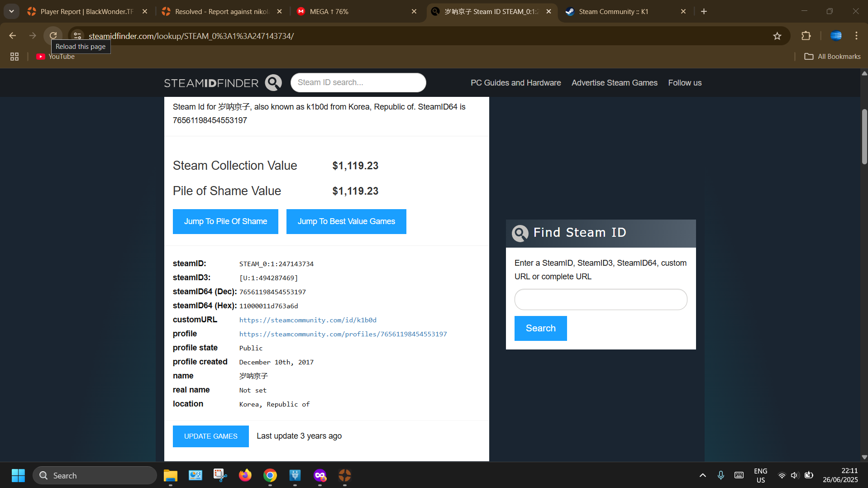
Task: Click the browser forward arrow
Action: [33, 36]
